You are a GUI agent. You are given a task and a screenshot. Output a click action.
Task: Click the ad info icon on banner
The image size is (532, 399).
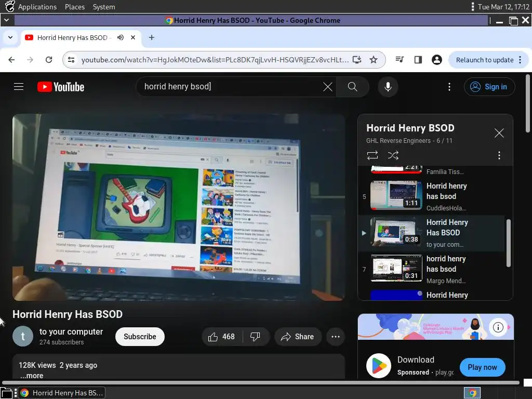pos(498,327)
